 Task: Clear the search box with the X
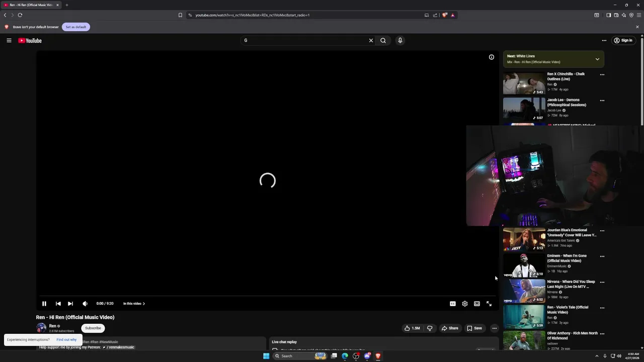371,40
